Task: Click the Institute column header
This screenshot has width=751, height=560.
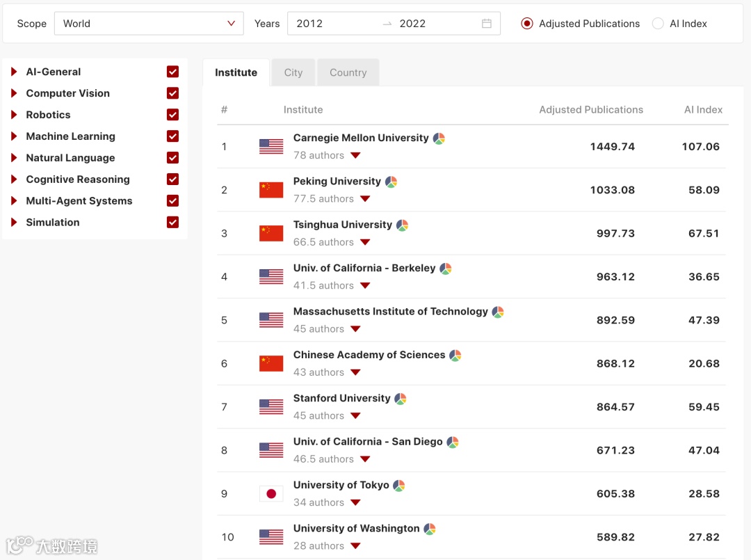Action: (303, 110)
